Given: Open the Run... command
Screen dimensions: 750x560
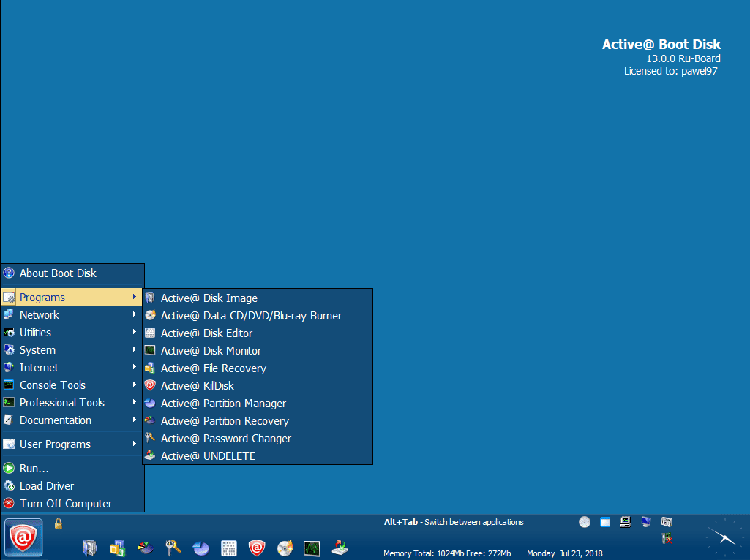Looking at the screenshot, I should pyautogui.click(x=34, y=469).
